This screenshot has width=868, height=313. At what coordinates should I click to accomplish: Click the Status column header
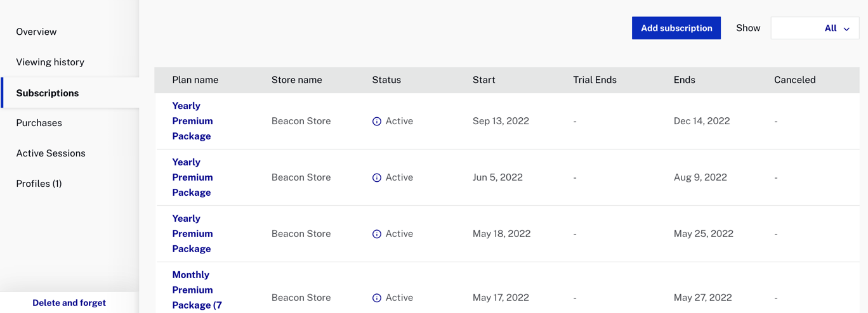click(386, 80)
